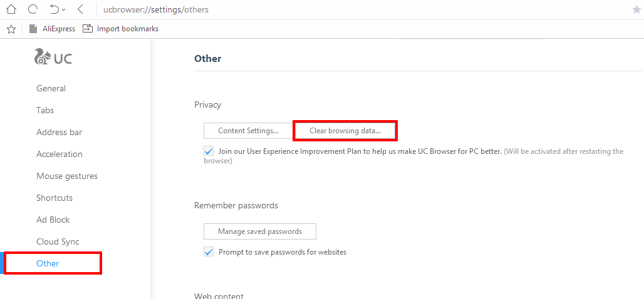This screenshot has width=644, height=299.
Task: Expand the dropdown arrow beside the undo icon
Action: coord(64,10)
